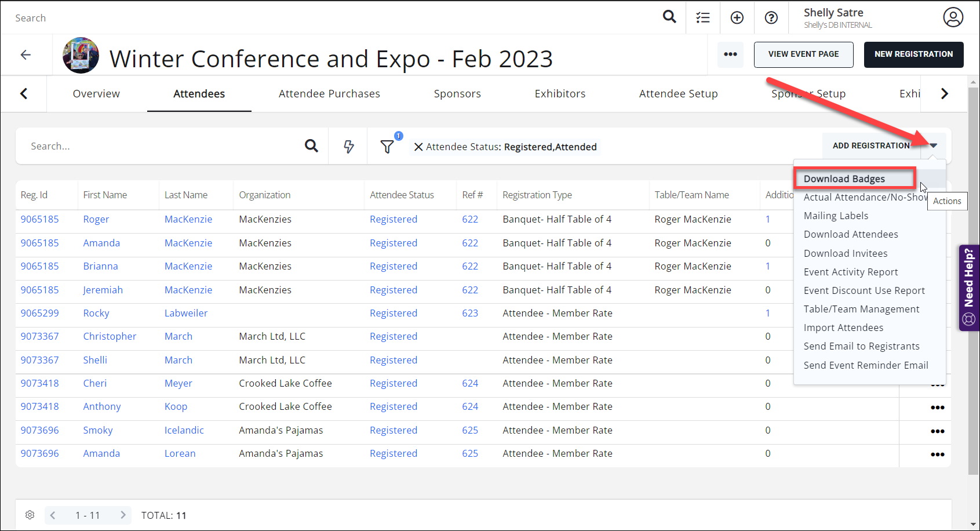The image size is (980, 531).
Task: Open the task checklist icon
Action: point(703,17)
